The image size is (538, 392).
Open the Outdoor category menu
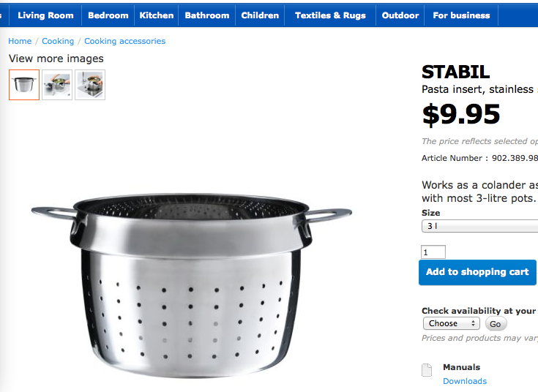click(x=400, y=15)
